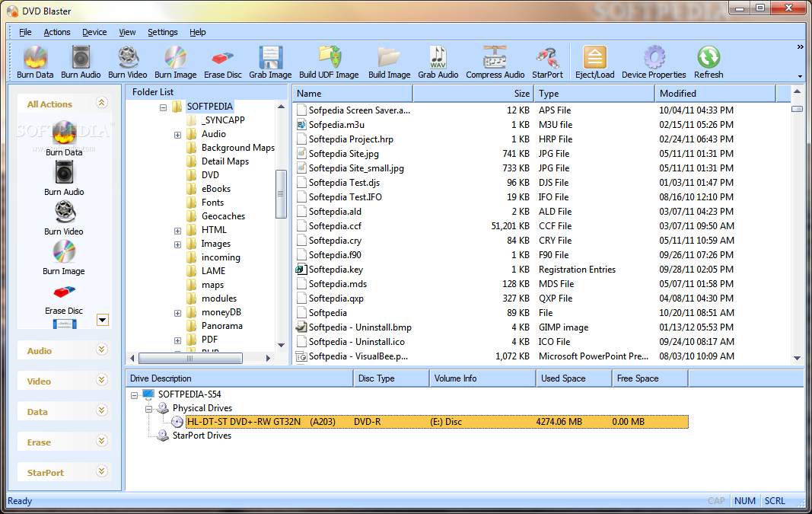Viewport: 812px width, 514px height.
Task: Collapse the SOFTPEDIA folder tree
Action: [163, 107]
